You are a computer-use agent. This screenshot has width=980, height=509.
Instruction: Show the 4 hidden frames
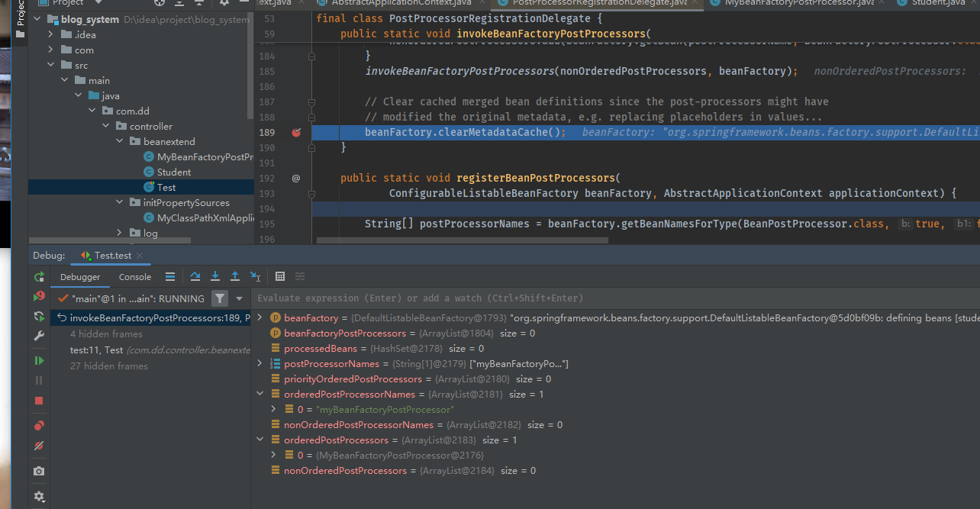coord(106,334)
